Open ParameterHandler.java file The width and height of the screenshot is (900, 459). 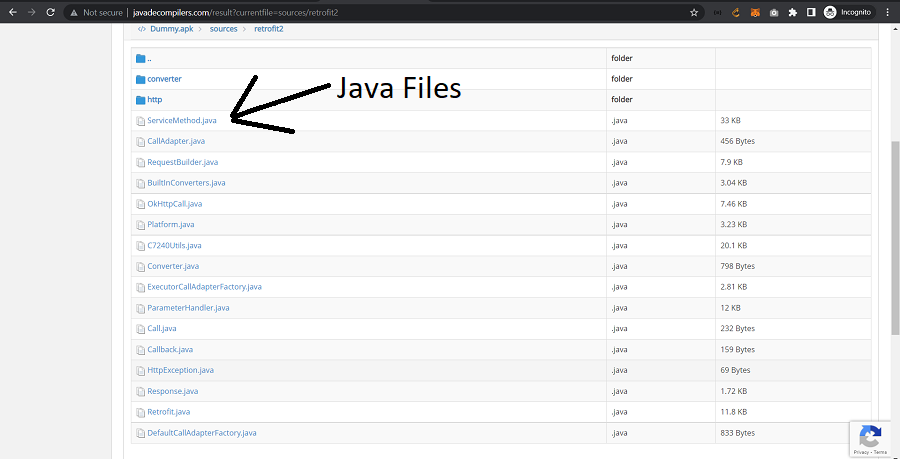(188, 308)
